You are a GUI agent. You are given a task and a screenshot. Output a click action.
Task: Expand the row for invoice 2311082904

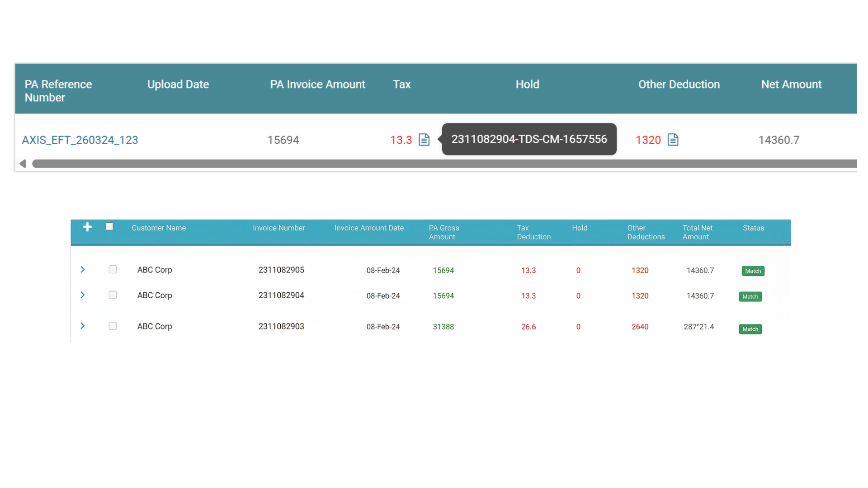coord(82,295)
